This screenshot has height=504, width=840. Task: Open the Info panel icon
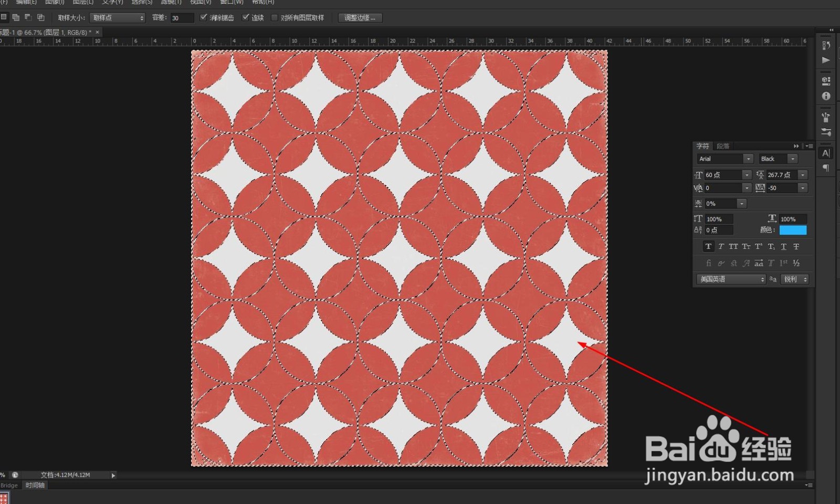tap(826, 96)
